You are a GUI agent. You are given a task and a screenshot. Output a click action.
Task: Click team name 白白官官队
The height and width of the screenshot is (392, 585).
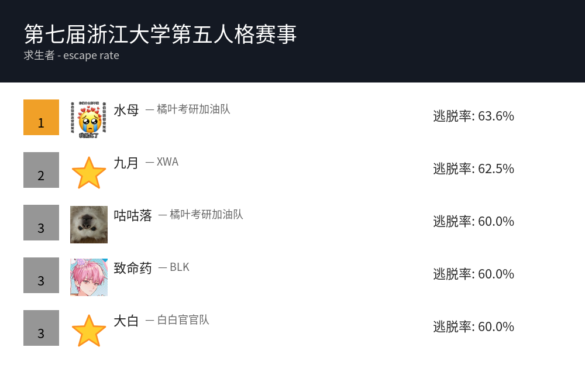tap(183, 320)
